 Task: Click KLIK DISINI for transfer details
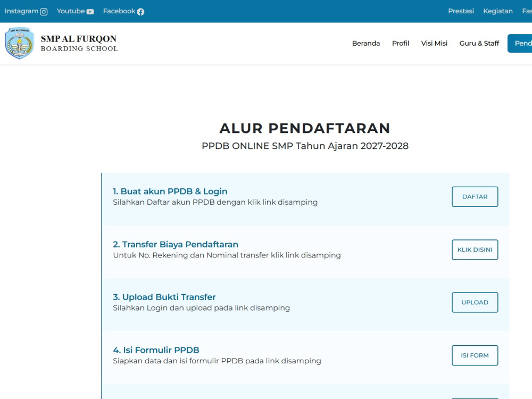click(475, 250)
